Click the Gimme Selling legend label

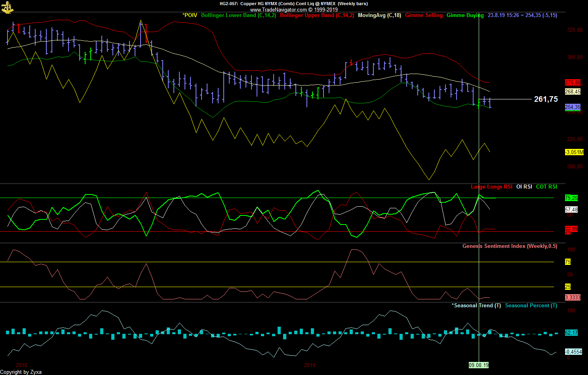[424, 15]
